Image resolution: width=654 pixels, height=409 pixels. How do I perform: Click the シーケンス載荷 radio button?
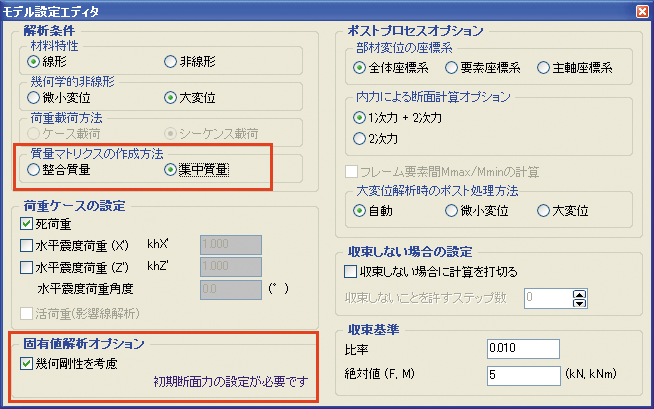coord(170,134)
